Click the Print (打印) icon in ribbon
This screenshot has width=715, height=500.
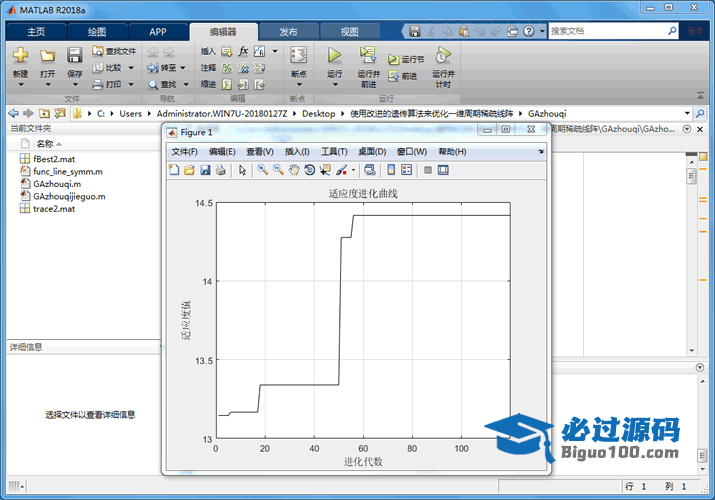click(x=98, y=84)
